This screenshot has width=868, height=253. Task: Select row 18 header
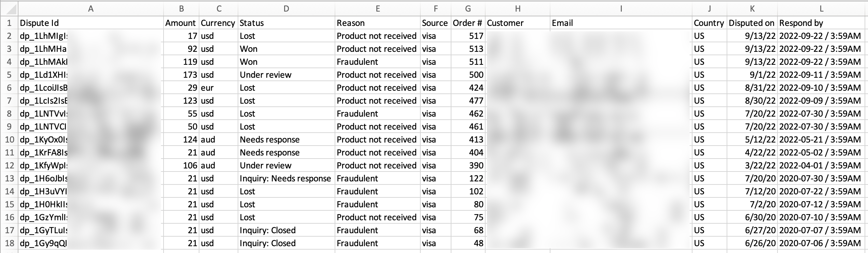pyautogui.click(x=9, y=243)
